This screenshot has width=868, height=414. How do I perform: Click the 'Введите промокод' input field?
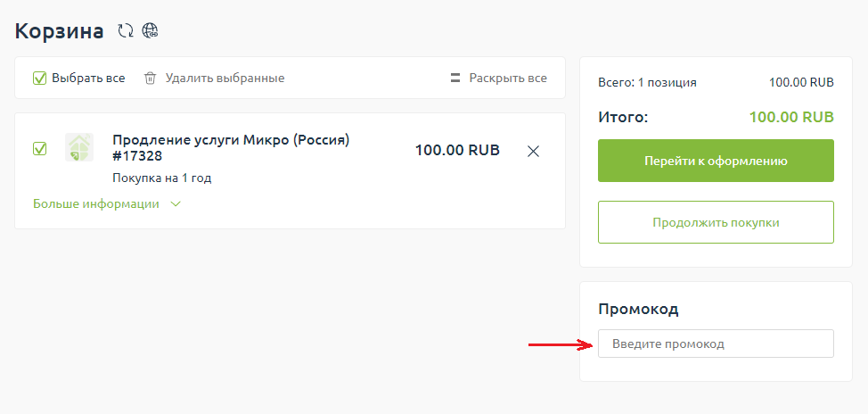716,344
